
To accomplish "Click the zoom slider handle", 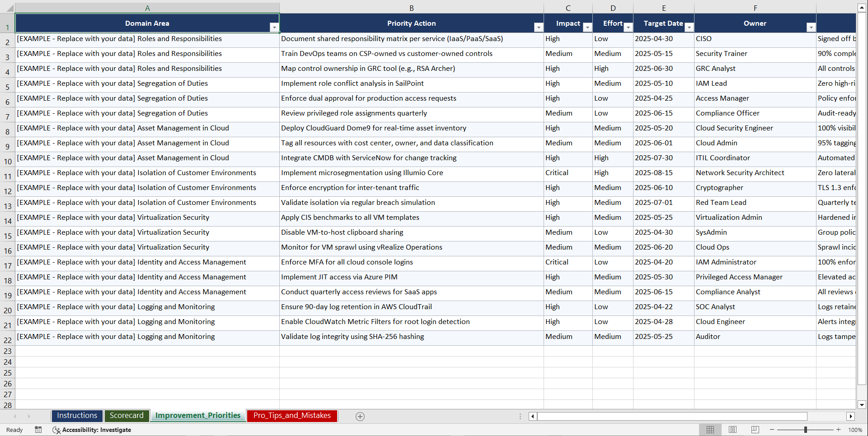I will [806, 430].
